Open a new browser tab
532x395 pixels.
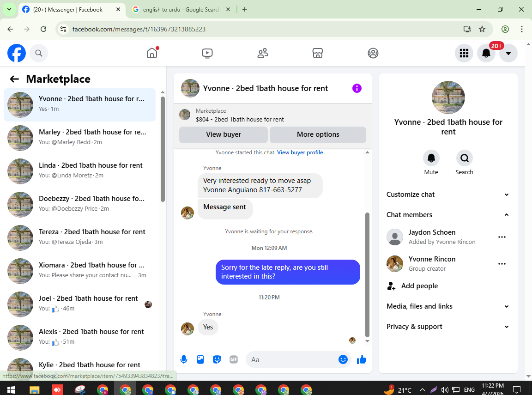point(245,10)
